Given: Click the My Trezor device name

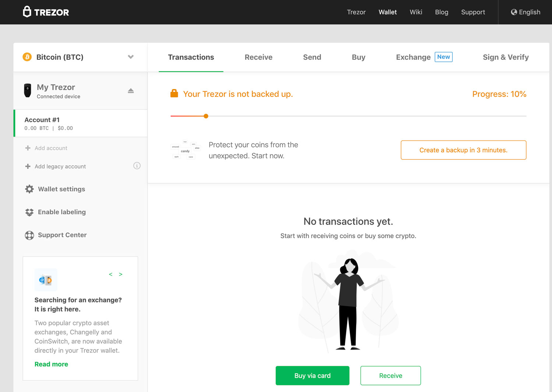Looking at the screenshot, I should click(56, 87).
